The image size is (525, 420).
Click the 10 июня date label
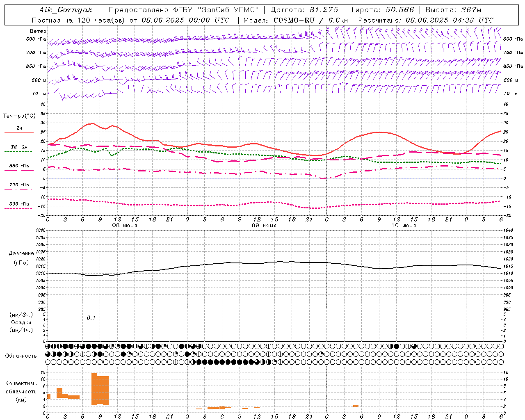tap(404, 226)
